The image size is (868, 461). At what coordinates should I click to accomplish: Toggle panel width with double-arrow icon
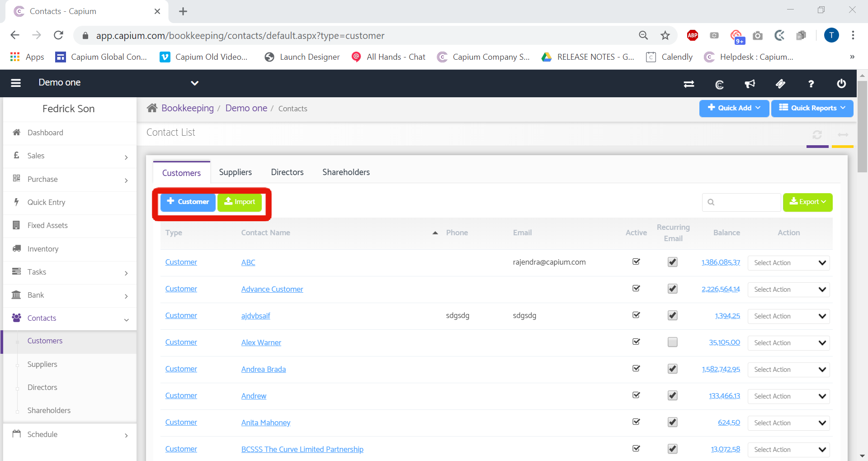tap(843, 135)
